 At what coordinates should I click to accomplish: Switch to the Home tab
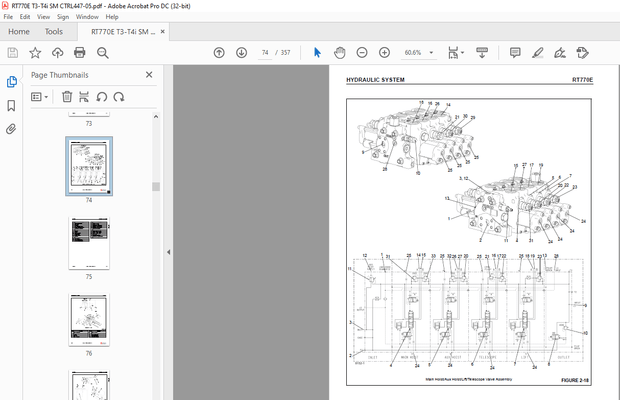tap(19, 32)
